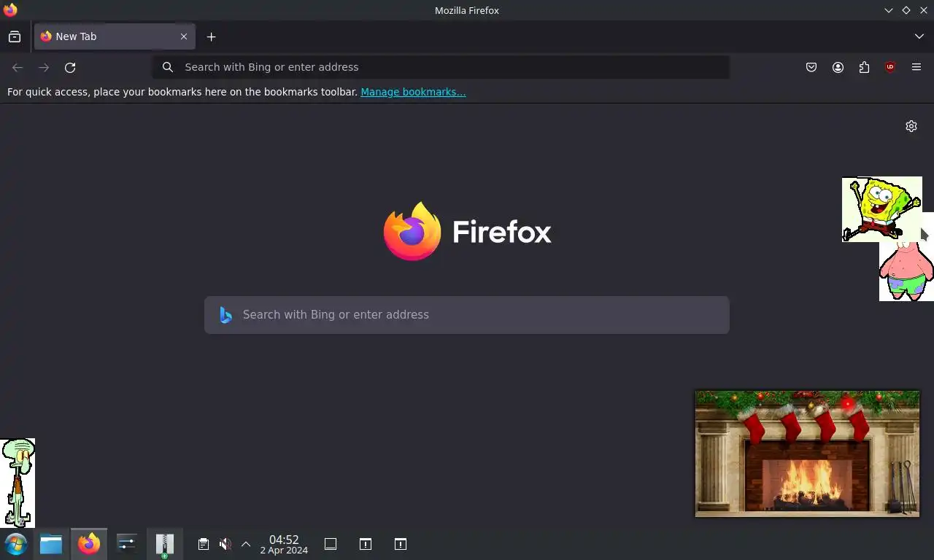Click the Bing icon in center search box
This screenshot has width=934, height=560.
click(x=225, y=315)
